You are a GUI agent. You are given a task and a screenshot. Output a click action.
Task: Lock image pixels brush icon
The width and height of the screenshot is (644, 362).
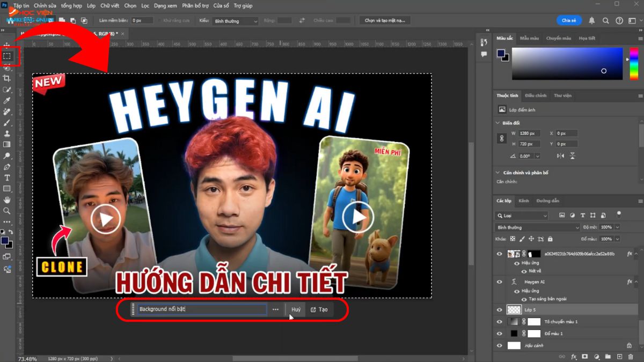tap(522, 239)
